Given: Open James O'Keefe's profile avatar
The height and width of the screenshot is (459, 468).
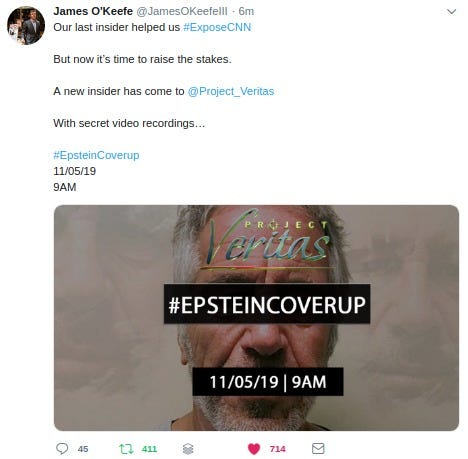Looking at the screenshot, I should tap(26, 26).
